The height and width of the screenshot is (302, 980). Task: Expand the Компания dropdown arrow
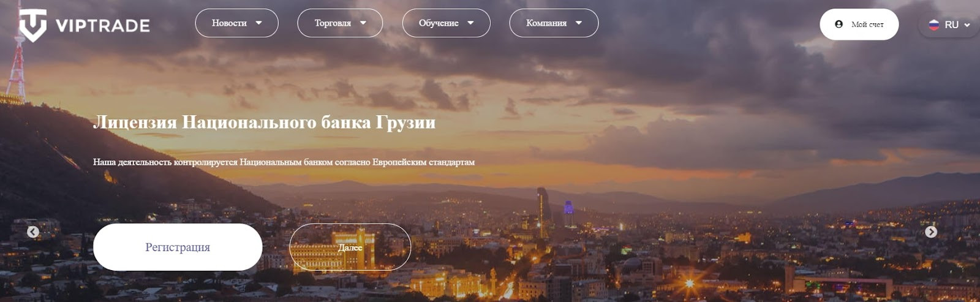pos(579,23)
